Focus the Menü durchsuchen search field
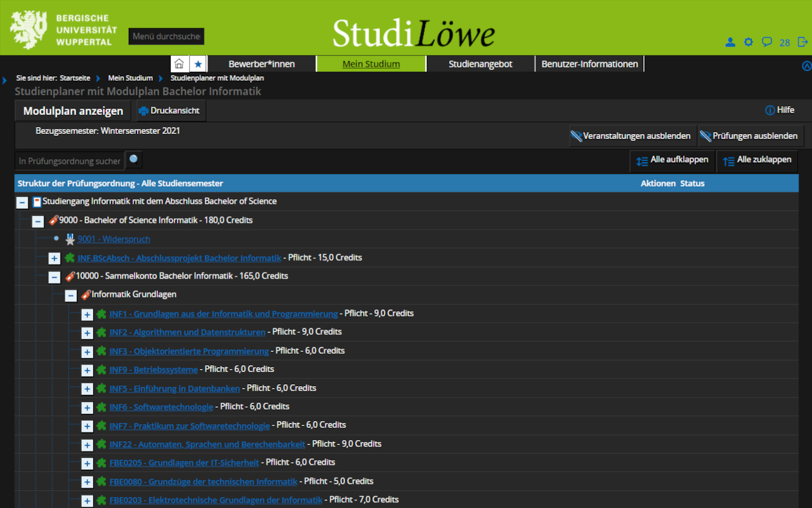The image size is (812, 508). pos(166,36)
